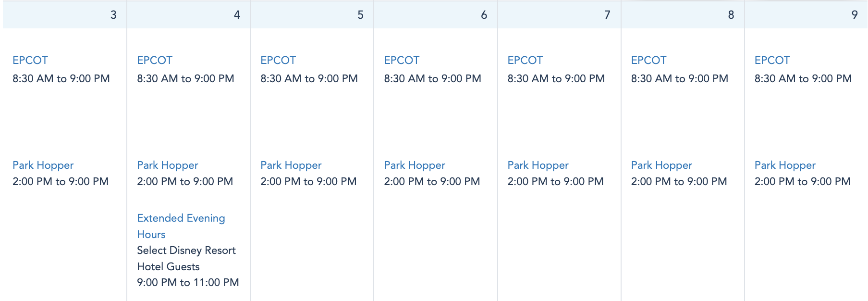Click the EPCOT link on day 8
868x301 pixels.
(x=648, y=61)
